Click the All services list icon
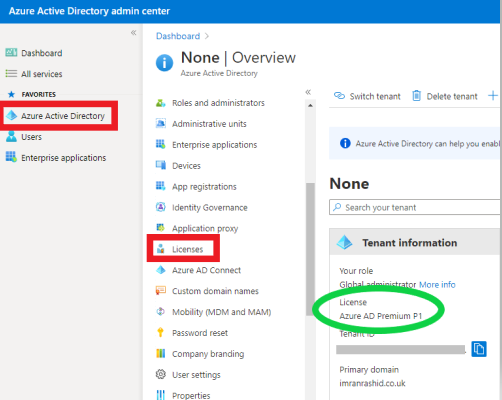This screenshot has height=400, width=502. pos(11,73)
